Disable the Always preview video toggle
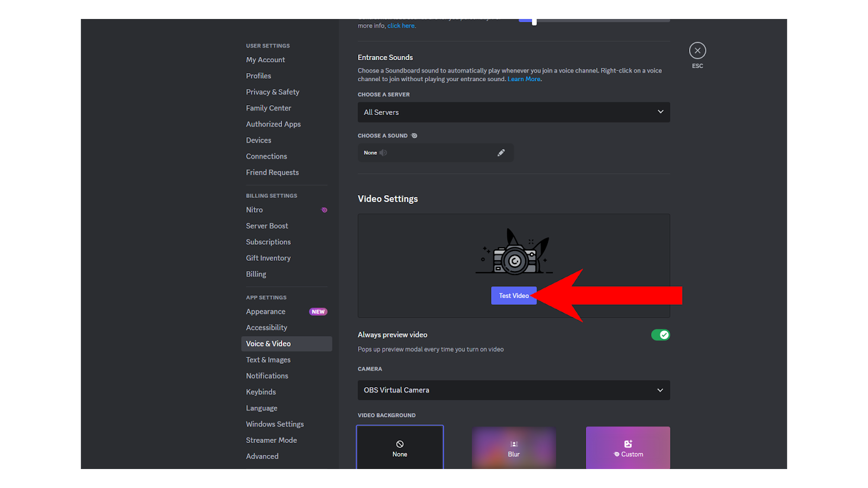 point(660,335)
